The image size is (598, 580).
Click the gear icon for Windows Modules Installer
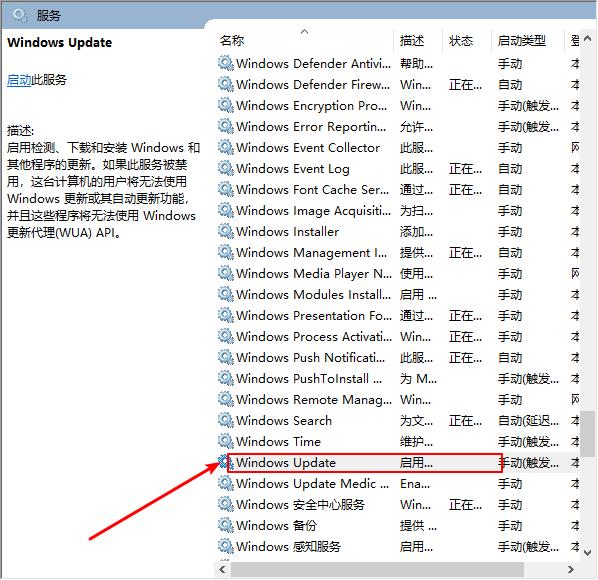[226, 294]
